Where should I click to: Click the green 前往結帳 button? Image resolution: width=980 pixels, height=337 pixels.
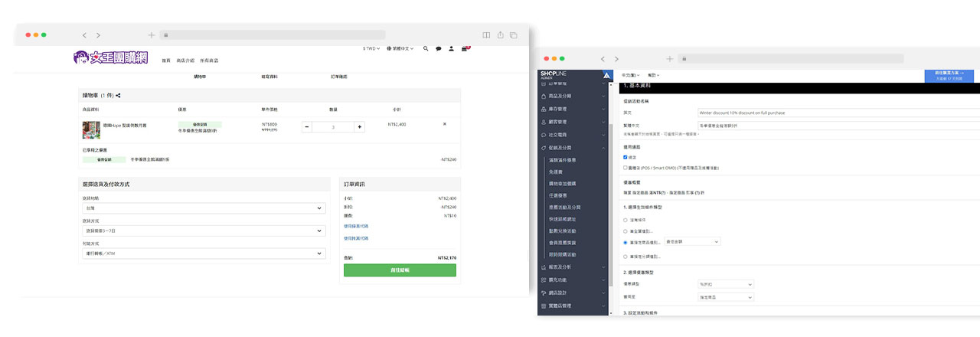(x=400, y=270)
